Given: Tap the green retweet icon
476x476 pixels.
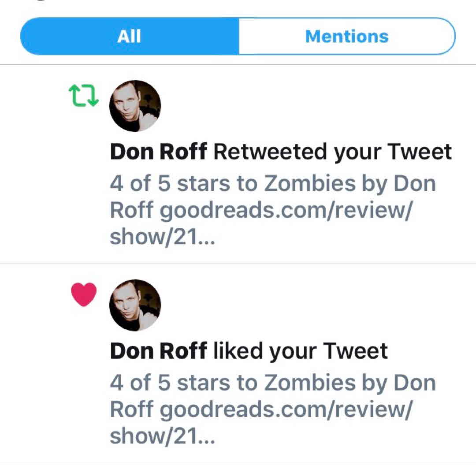Looking at the screenshot, I should [x=83, y=96].
